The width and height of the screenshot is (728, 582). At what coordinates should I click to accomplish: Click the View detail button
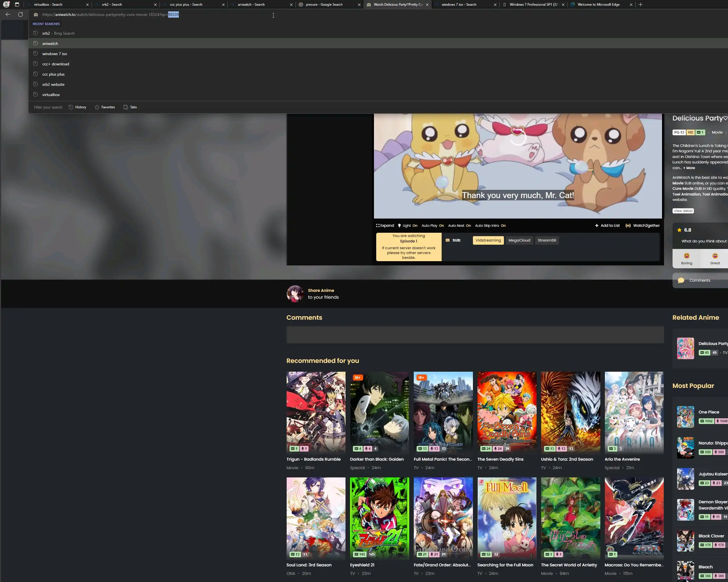(683, 211)
